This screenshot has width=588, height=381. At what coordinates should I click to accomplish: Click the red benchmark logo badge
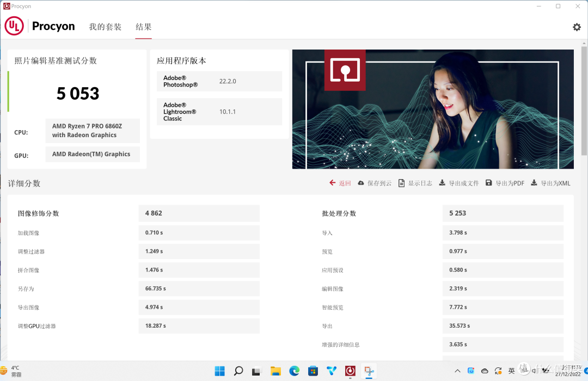(345, 70)
